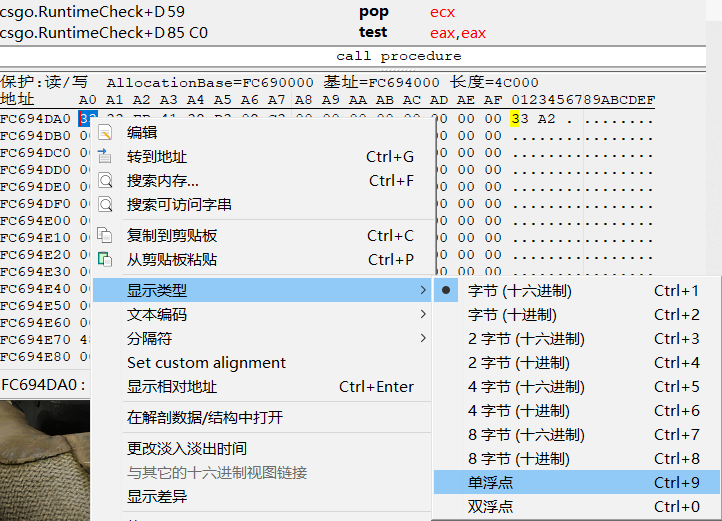
Task: Select 字节 (十进制) display type
Action: point(577,315)
